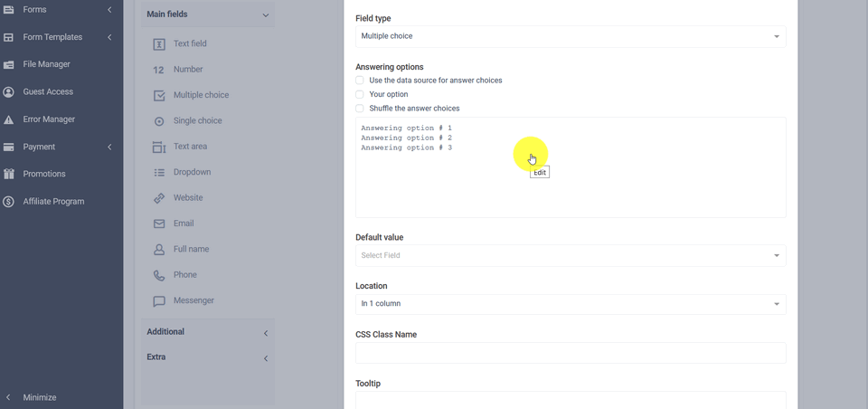Click the Text area icon
The image size is (868, 409).
159,147
